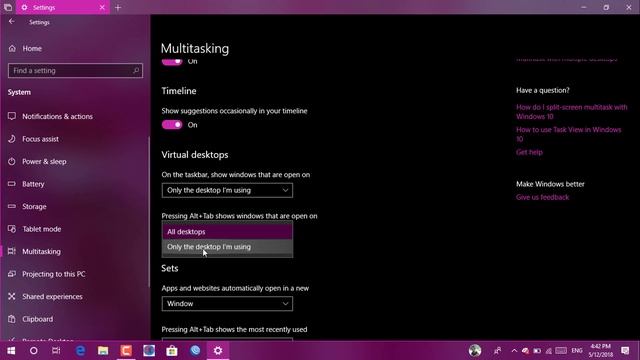Screen dimensions: 640x360
Task: Open Microsoft Store from taskbar
Action: tap(172, 351)
